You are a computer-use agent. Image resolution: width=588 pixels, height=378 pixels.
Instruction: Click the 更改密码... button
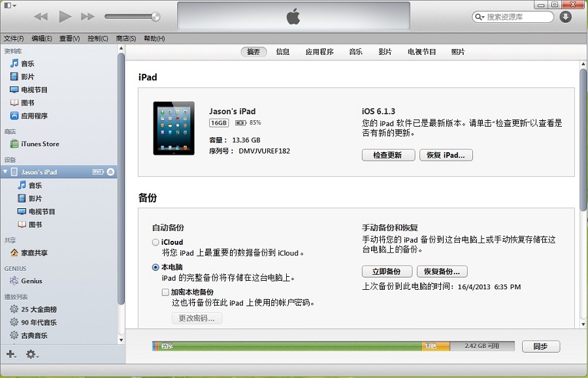point(197,318)
